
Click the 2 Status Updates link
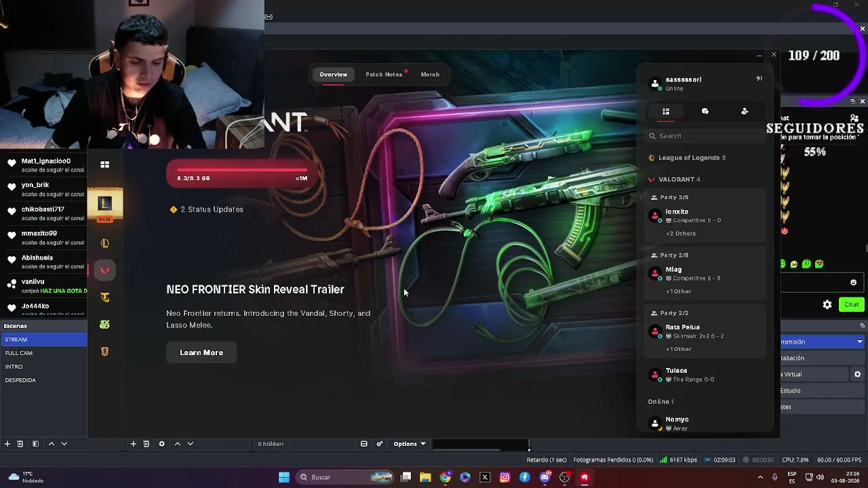pyautogui.click(x=207, y=209)
